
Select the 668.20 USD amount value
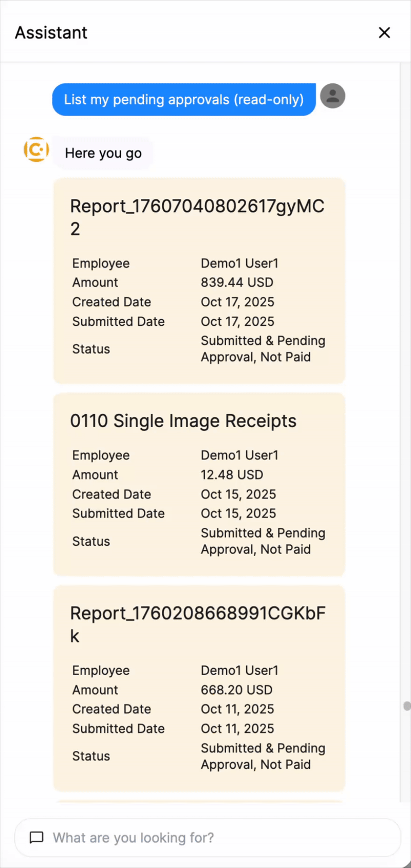pyautogui.click(x=236, y=690)
